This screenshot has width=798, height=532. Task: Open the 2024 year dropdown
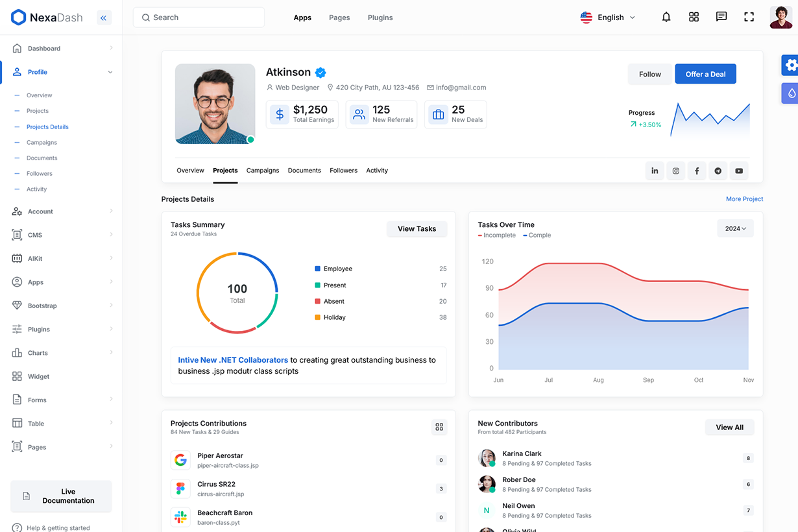tap(735, 228)
